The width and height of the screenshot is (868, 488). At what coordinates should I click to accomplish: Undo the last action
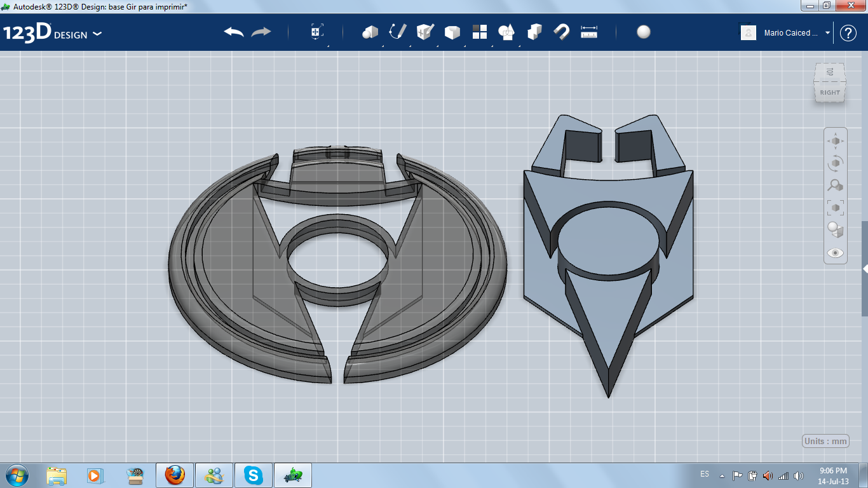pos(234,32)
